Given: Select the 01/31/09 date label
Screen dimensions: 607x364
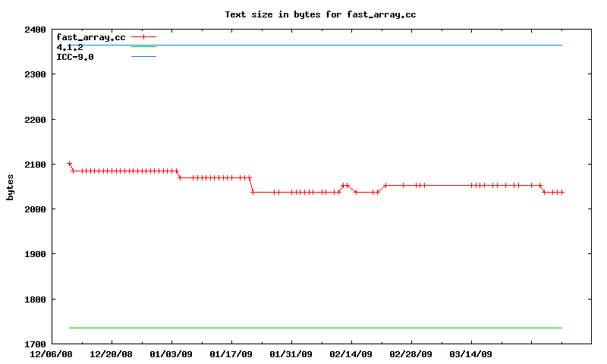Looking at the screenshot, I should pyautogui.click(x=291, y=354).
